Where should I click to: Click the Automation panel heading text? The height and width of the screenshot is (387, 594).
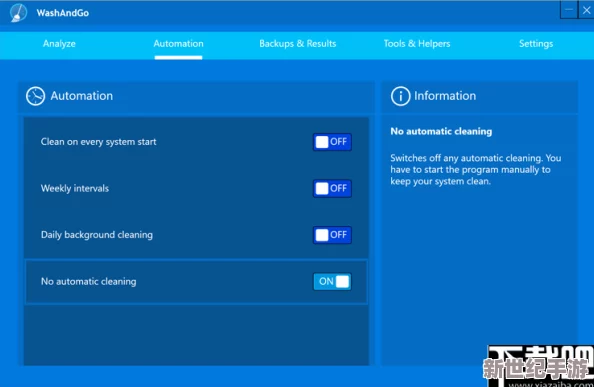[x=81, y=96]
